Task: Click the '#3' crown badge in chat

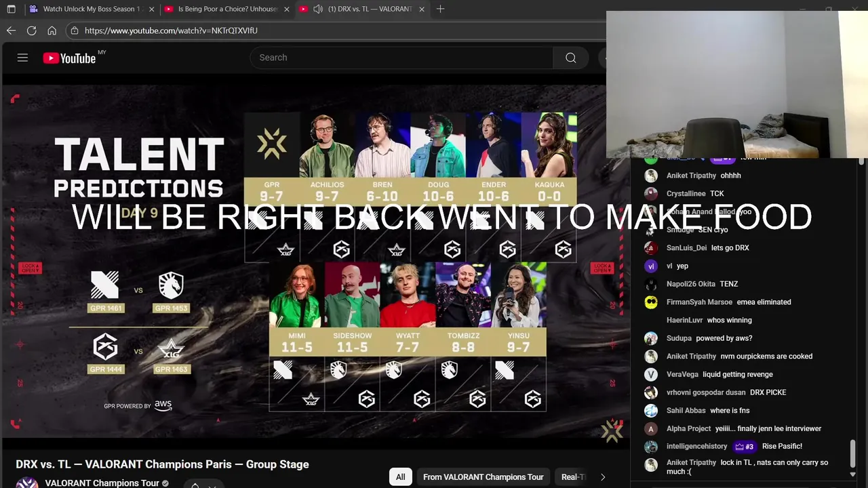Action: [x=744, y=447]
